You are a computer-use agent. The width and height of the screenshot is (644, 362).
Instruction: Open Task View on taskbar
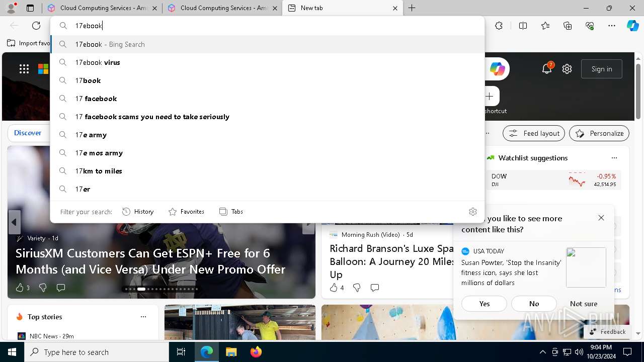tap(181, 352)
